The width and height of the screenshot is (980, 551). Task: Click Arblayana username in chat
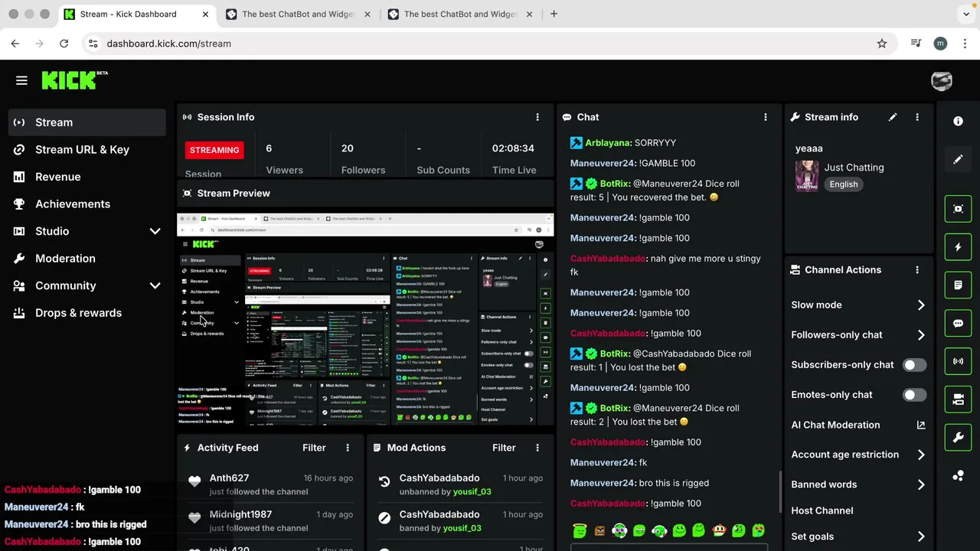click(x=608, y=143)
